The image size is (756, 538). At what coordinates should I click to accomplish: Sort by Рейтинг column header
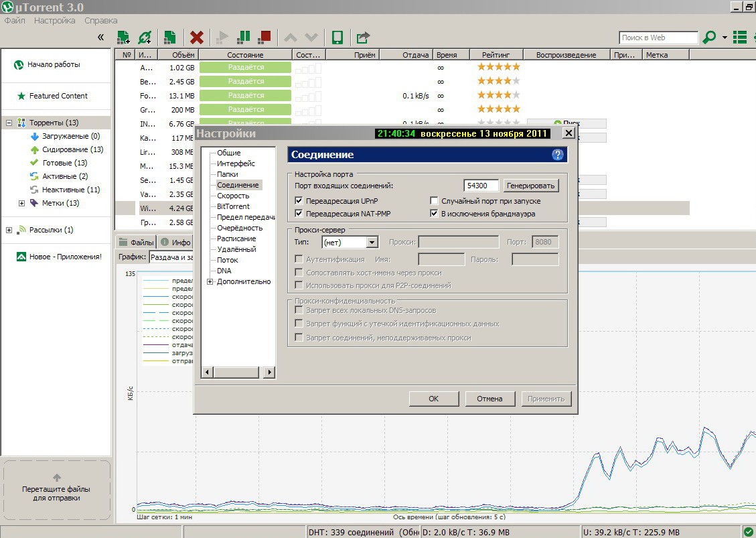tap(496, 54)
